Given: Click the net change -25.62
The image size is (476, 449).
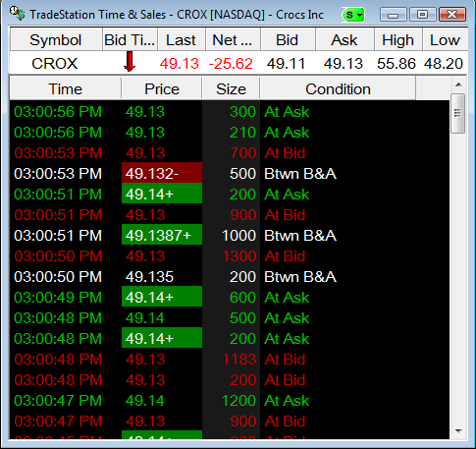Looking at the screenshot, I should pos(231,64).
